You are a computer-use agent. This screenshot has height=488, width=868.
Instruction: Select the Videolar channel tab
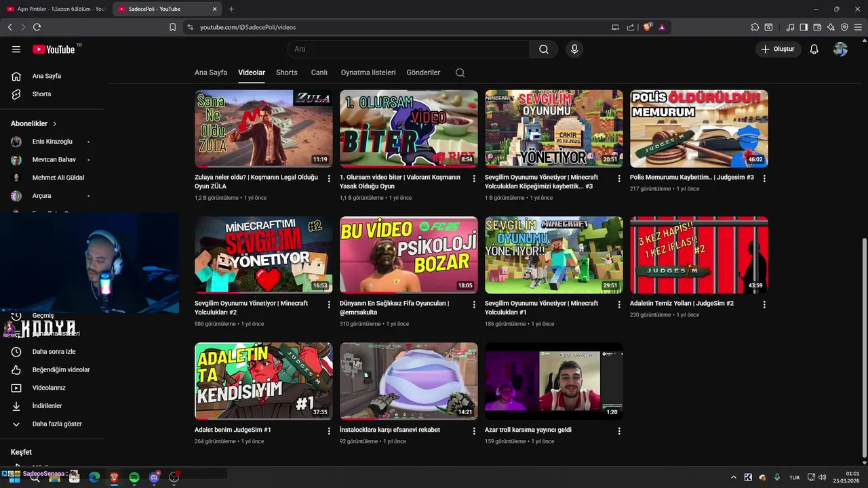click(252, 73)
